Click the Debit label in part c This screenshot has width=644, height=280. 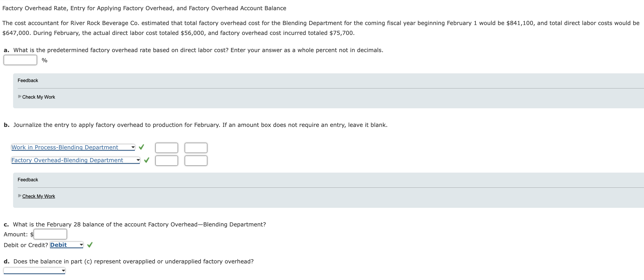[x=58, y=244]
